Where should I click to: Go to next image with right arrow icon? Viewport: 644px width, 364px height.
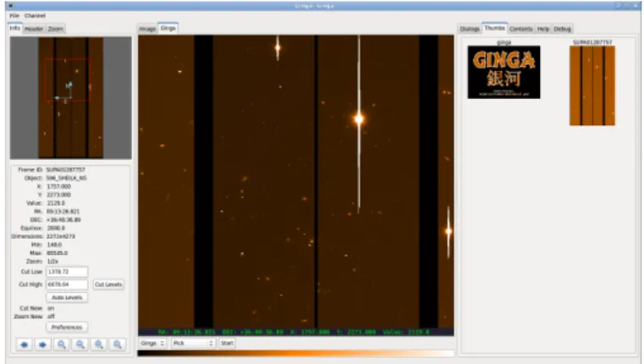point(42,345)
